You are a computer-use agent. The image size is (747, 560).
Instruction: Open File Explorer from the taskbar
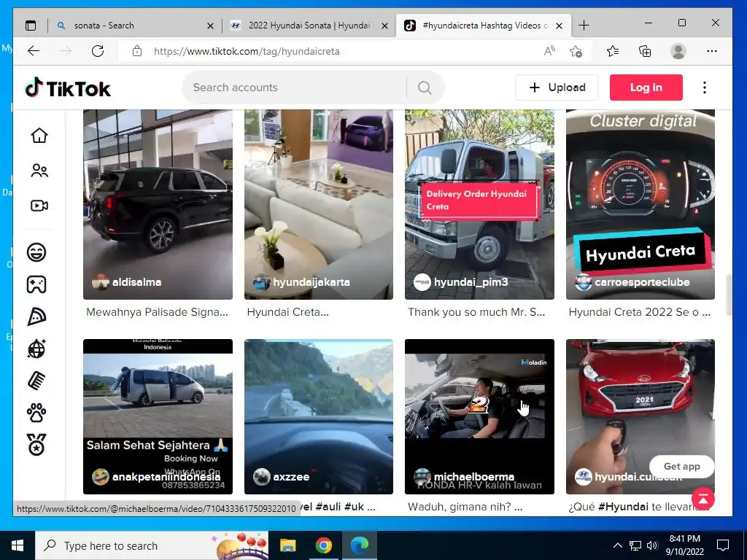coord(287,545)
